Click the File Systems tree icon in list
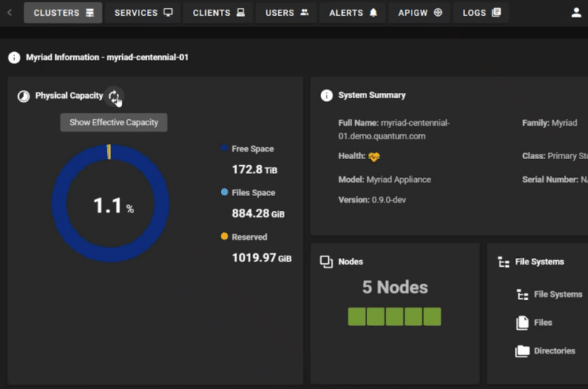The height and width of the screenshot is (389, 588). tap(522, 295)
